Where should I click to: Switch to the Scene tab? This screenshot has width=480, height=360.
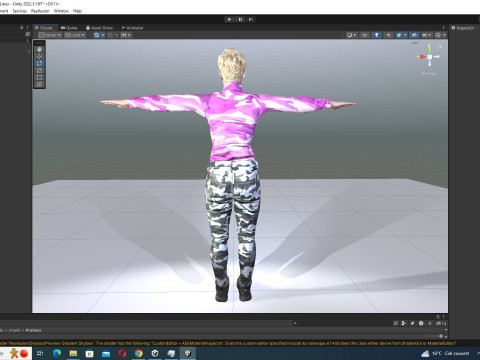[x=44, y=28]
